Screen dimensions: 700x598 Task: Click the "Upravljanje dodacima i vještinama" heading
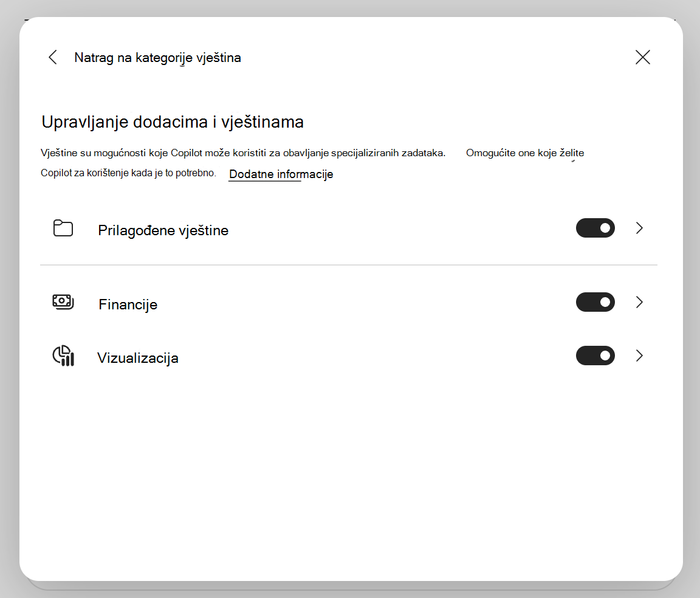[x=173, y=122]
